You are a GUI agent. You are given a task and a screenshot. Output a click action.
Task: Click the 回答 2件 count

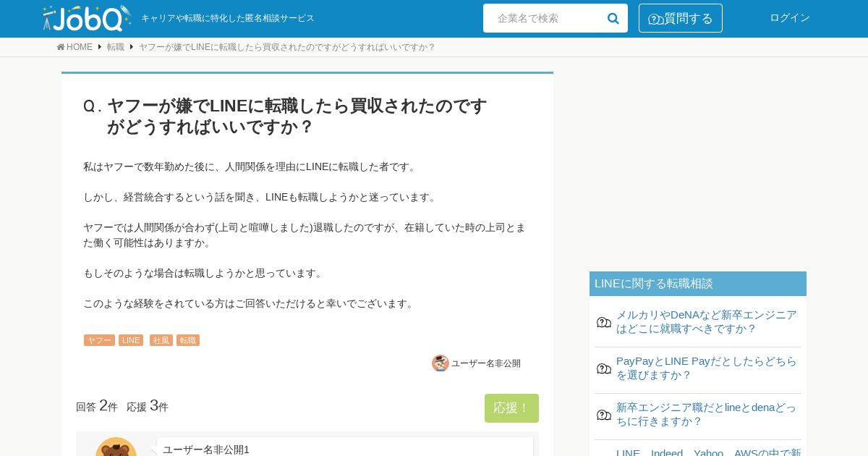[x=97, y=406]
